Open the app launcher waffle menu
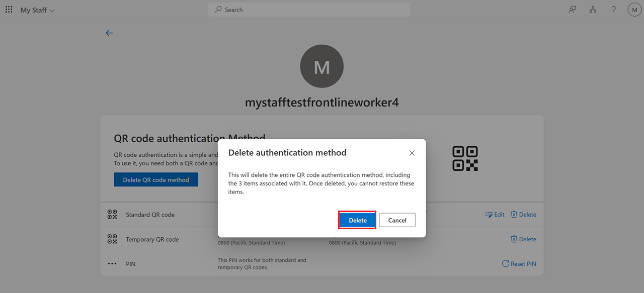This screenshot has width=644, height=293. [x=9, y=10]
